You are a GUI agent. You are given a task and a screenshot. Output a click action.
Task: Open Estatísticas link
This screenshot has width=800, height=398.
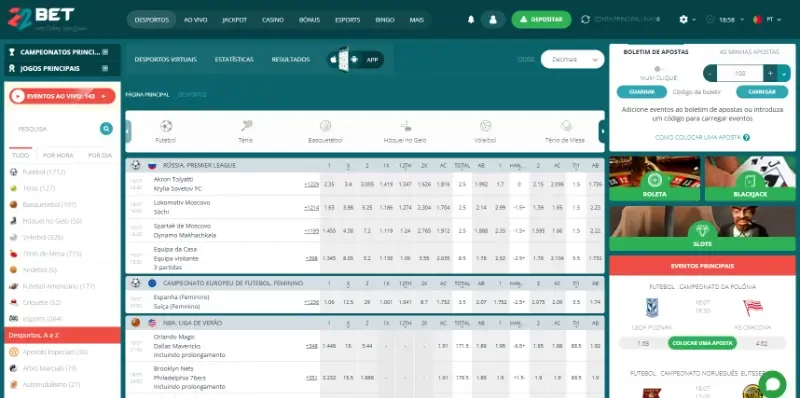[234, 60]
